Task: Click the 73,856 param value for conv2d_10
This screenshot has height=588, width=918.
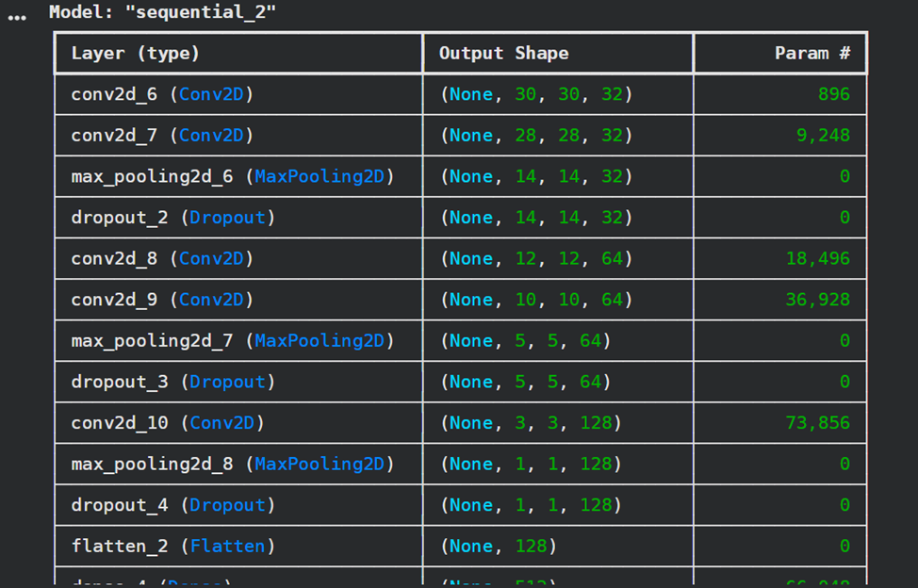Action: pyautogui.click(x=817, y=423)
